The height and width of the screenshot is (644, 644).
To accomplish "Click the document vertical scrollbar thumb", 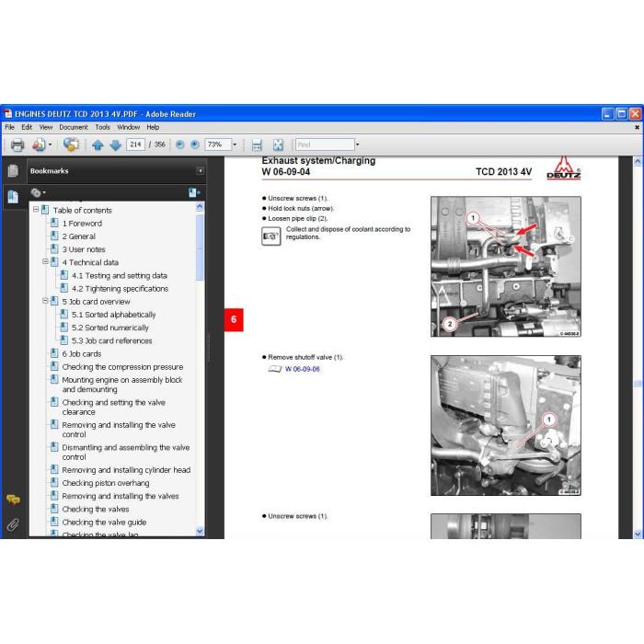I will (x=638, y=384).
